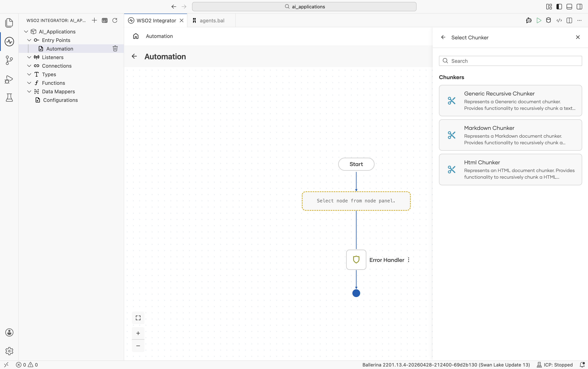Viewport: 588px width, 369px height.
Task: Open the Explorer files icon in activity bar
Action: tap(9, 23)
